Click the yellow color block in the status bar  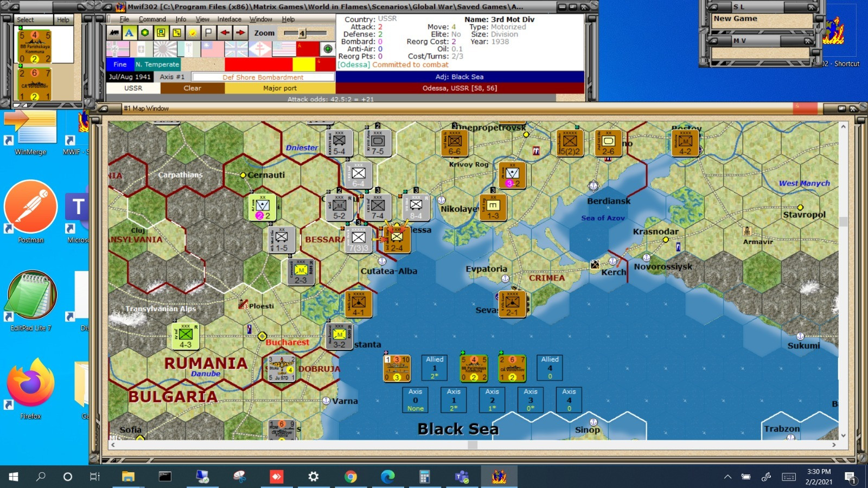pos(304,64)
